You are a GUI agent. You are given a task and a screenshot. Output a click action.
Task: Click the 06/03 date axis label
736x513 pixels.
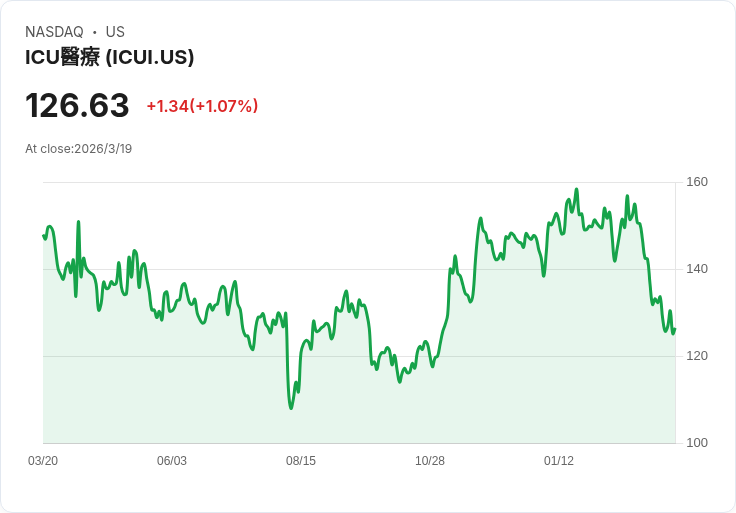tap(172, 461)
